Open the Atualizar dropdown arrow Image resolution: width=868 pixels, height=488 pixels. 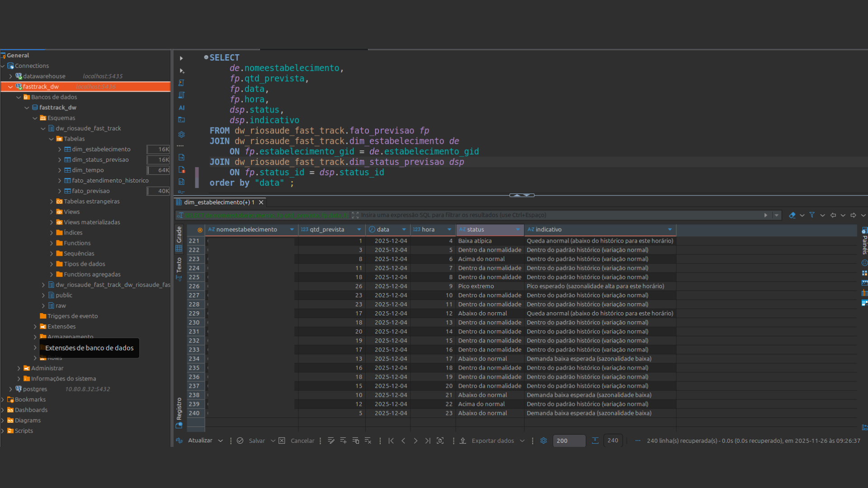coord(221,441)
